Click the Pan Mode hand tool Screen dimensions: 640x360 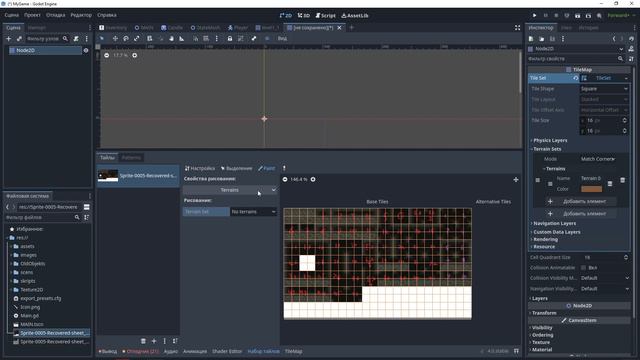click(x=171, y=38)
